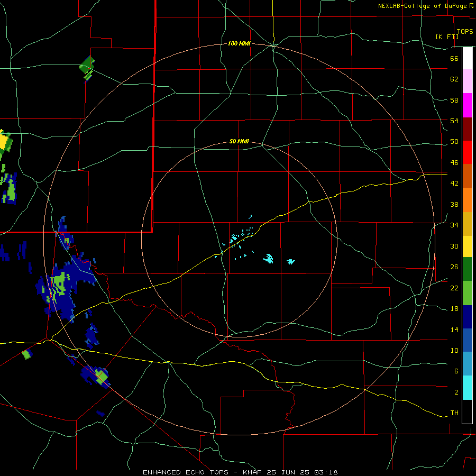The width and height of the screenshot is (476, 476).
Task: Click the "46" value on the legend
Action: click(x=454, y=163)
